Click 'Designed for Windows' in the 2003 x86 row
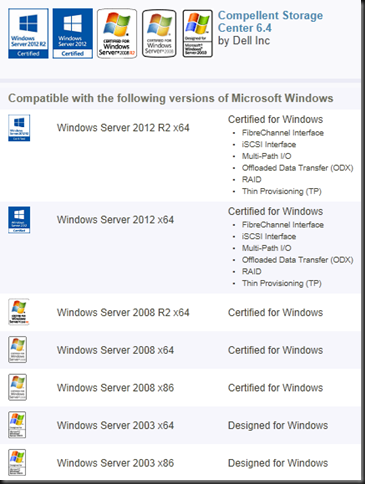 pyautogui.click(x=278, y=463)
